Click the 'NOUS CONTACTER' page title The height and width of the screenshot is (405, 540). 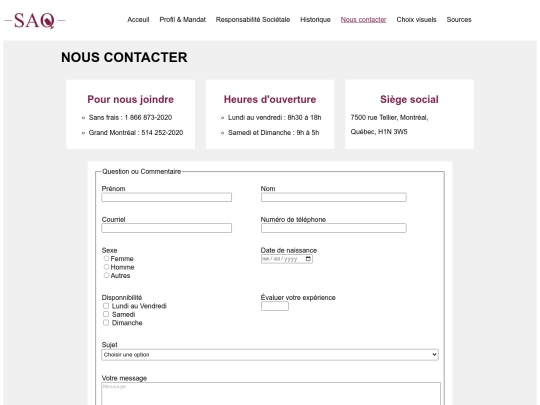tap(124, 57)
